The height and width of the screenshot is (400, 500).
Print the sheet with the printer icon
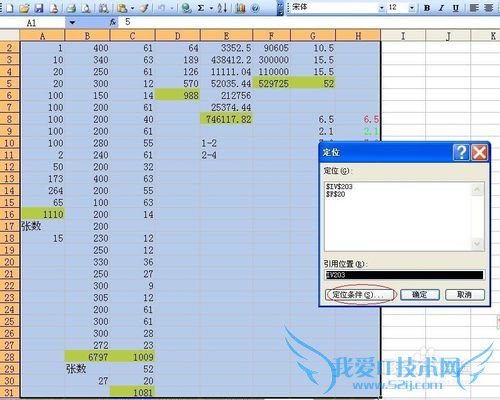tap(71, 8)
